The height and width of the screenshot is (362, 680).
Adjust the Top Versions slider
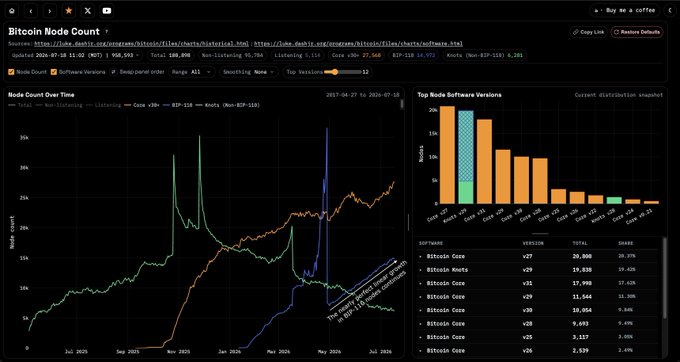[343, 72]
